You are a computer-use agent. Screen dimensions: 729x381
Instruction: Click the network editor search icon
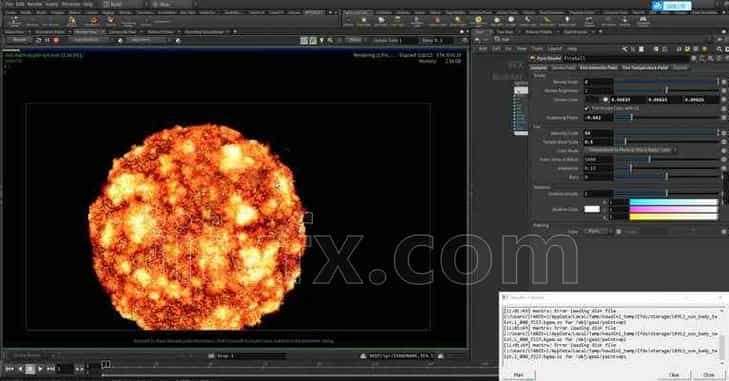coord(719,49)
